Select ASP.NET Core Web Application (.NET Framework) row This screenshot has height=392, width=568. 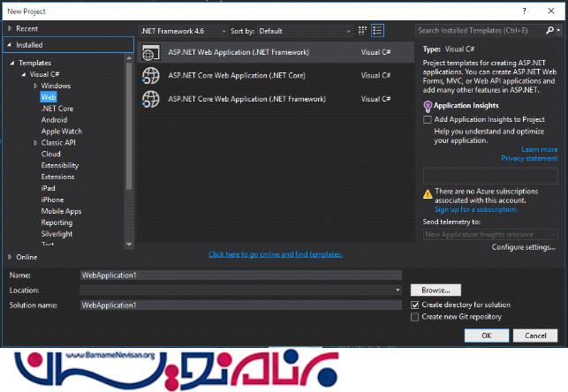pos(276,99)
